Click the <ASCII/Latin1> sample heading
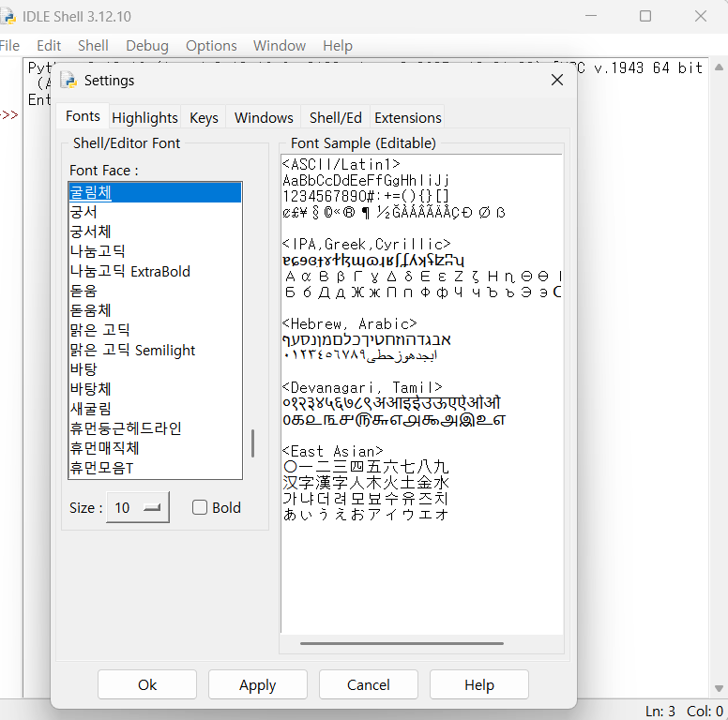Viewport: 728px width, 720px height. pos(341,164)
